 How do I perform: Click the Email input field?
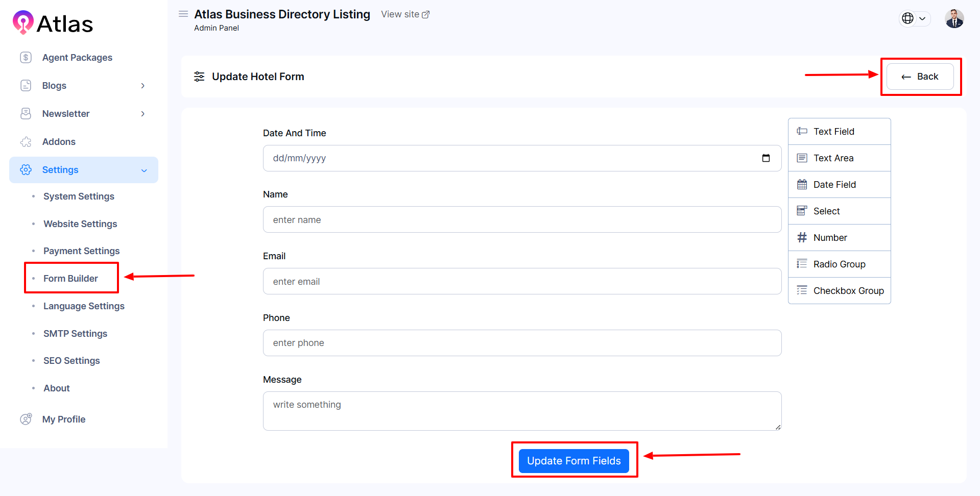tap(521, 282)
